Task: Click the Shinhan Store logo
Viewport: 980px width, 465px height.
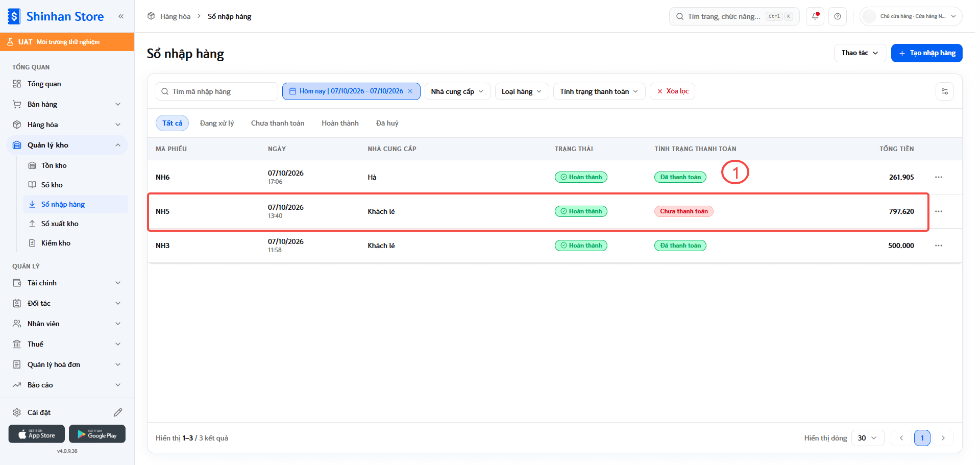Action: click(x=56, y=16)
